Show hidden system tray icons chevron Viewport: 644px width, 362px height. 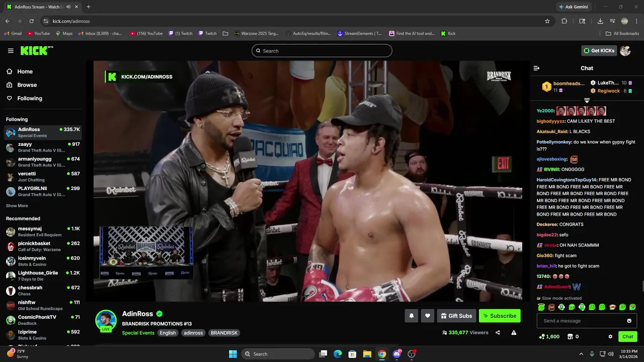pos(581,354)
